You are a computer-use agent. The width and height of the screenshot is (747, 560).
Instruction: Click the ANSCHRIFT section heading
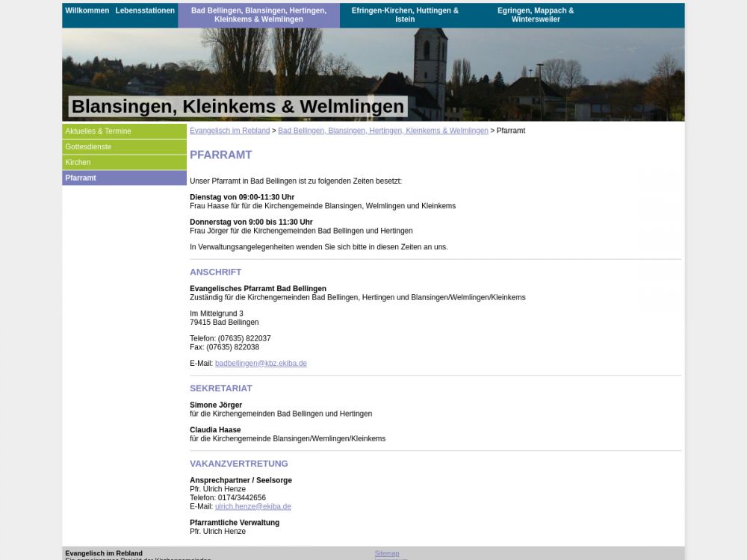click(215, 272)
